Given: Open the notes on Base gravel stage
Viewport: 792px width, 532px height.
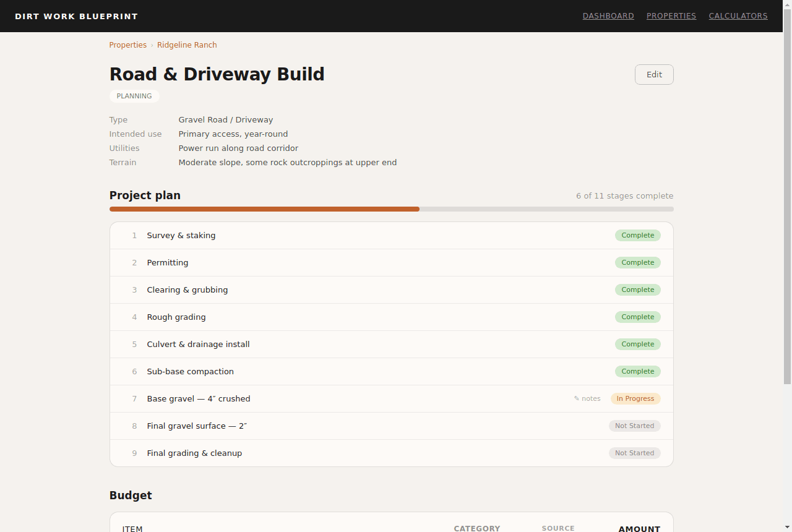Looking at the screenshot, I should coord(587,399).
